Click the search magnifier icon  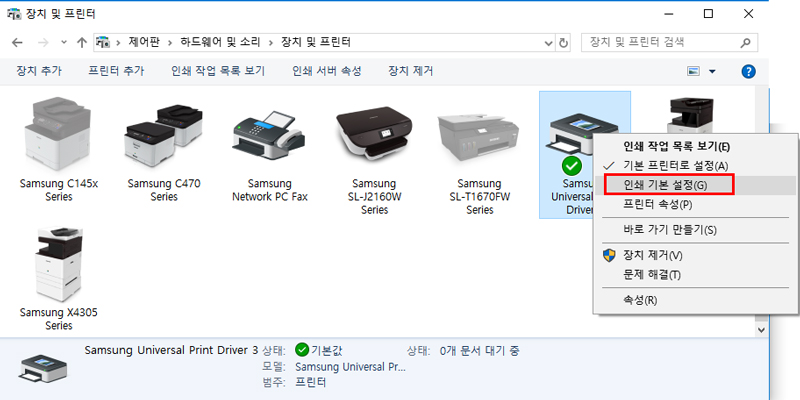[745, 43]
